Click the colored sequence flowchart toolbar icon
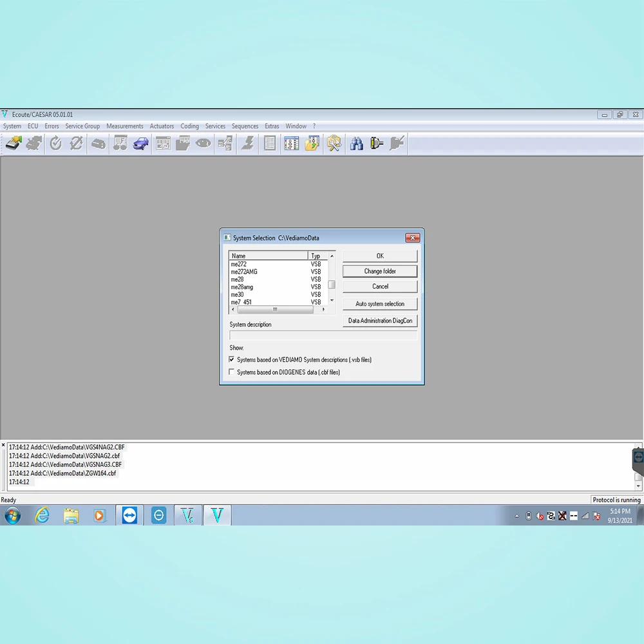This screenshot has height=644, width=644. 291,144
